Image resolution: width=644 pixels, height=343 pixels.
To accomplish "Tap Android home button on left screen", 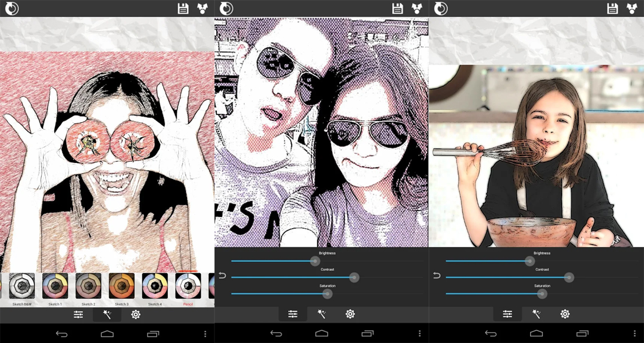I will pyautogui.click(x=107, y=333).
